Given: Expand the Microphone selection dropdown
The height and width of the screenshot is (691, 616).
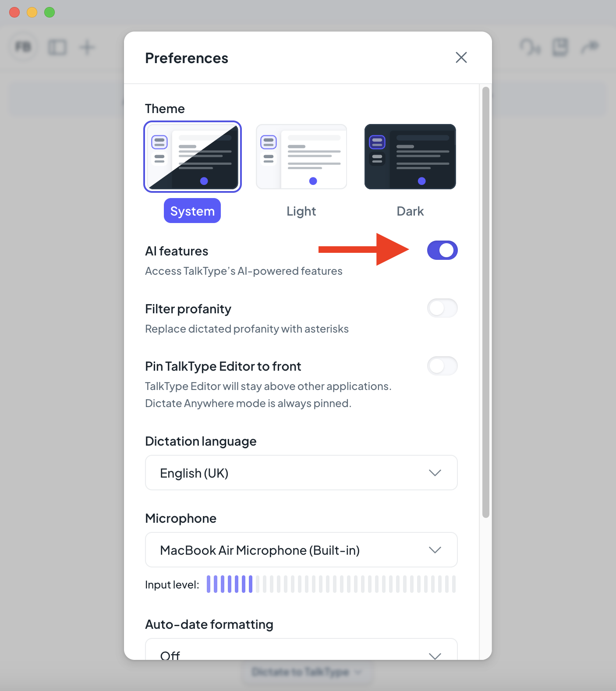Looking at the screenshot, I should (301, 550).
